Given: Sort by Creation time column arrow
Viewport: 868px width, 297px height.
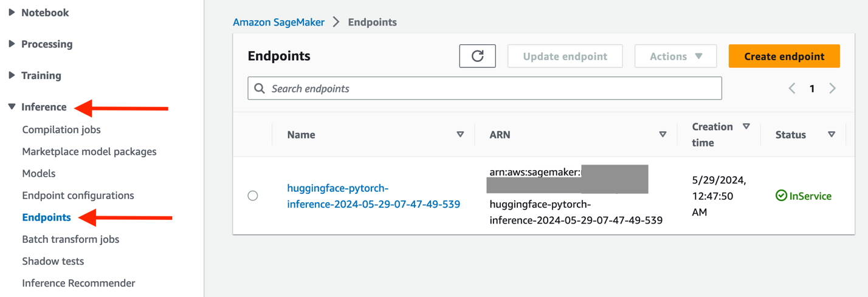Looking at the screenshot, I should click(x=746, y=126).
